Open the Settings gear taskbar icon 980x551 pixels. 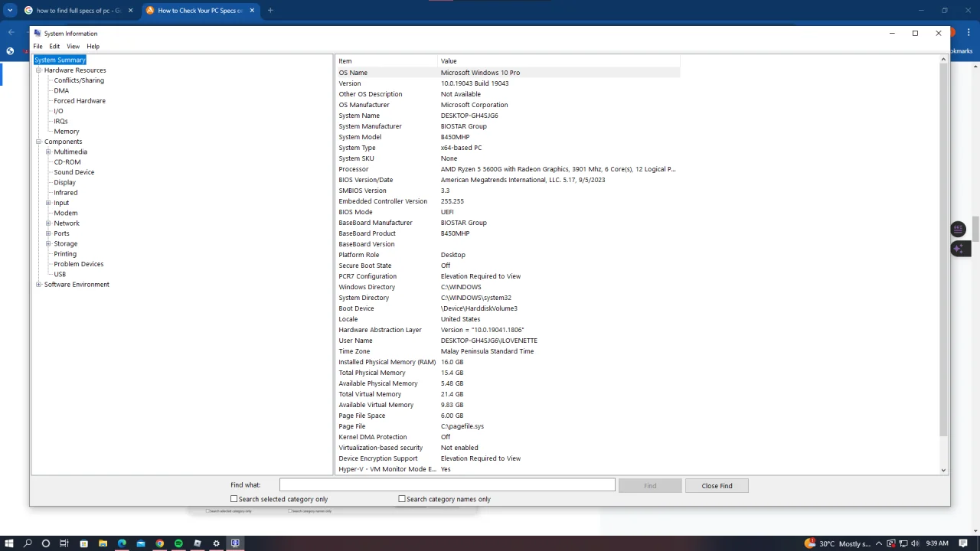[216, 543]
